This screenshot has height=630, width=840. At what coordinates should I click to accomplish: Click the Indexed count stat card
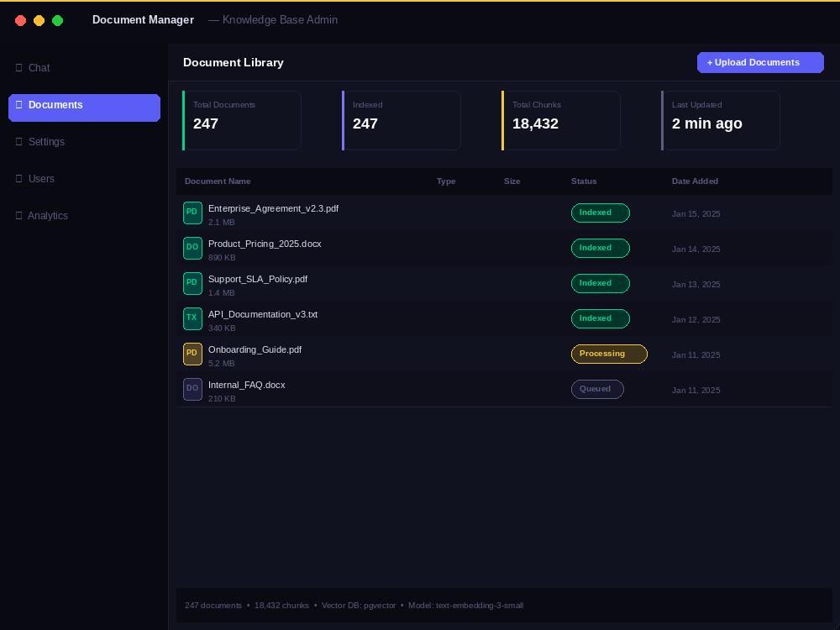pos(402,120)
